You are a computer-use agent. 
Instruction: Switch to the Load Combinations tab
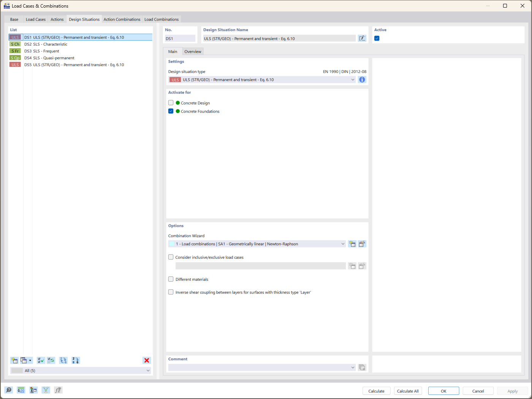[161, 19]
